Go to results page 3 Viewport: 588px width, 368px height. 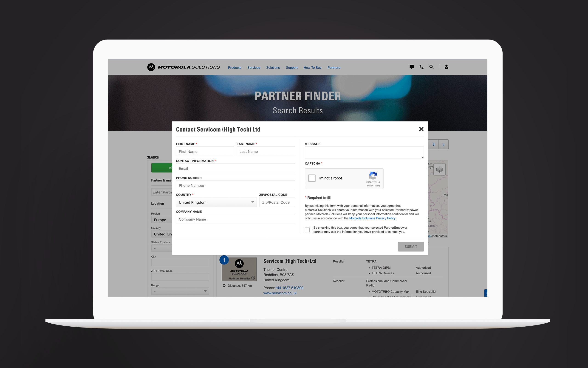[433, 145]
